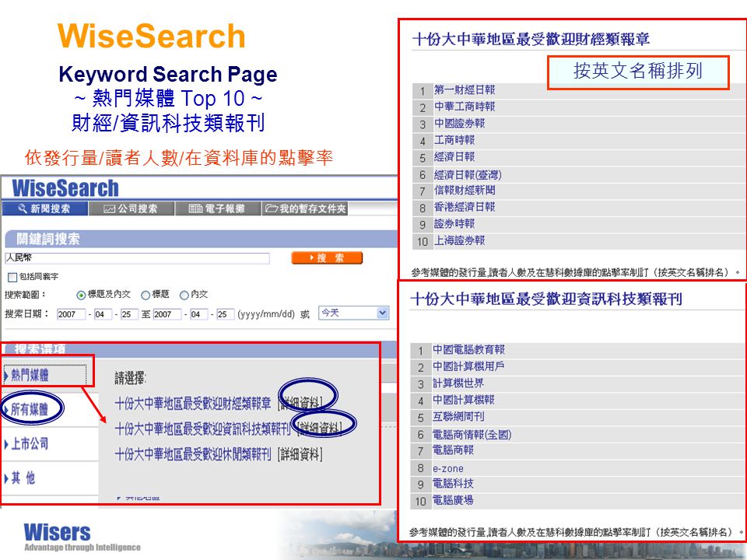
Task: Select 電腦廣場 in the IT list
Action: pyautogui.click(x=453, y=500)
